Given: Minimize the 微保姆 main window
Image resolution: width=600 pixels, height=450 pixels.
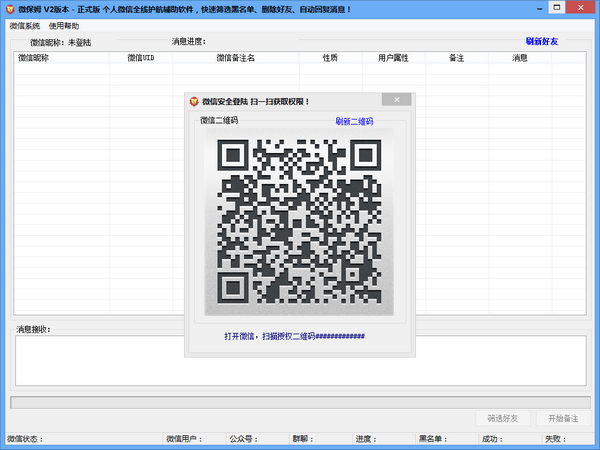Looking at the screenshot, I should pyautogui.click(x=540, y=8).
